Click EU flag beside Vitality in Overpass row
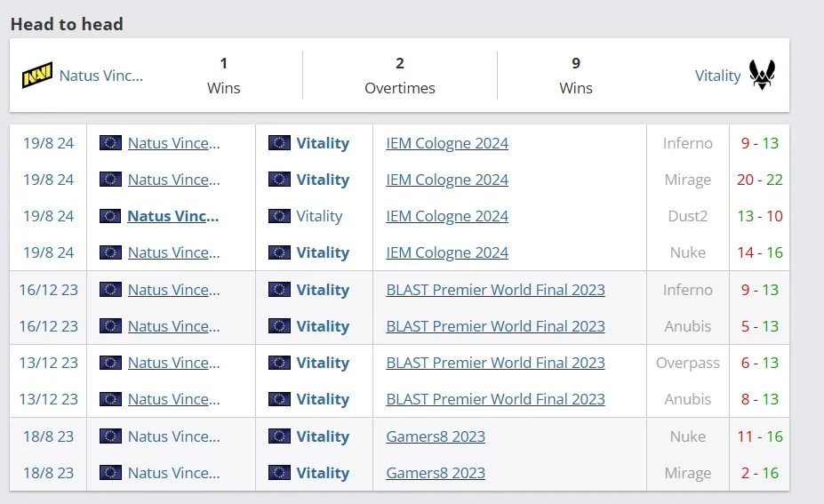The height and width of the screenshot is (504, 824). 279,363
